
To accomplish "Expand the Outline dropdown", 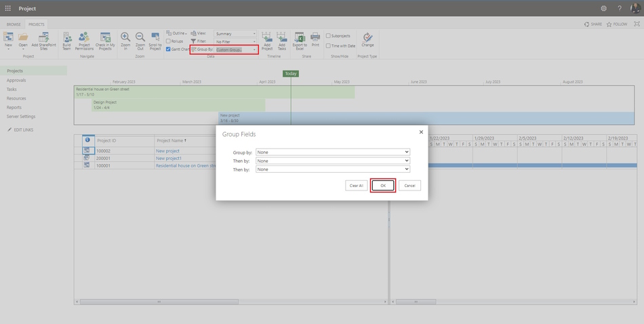I will tap(177, 33).
